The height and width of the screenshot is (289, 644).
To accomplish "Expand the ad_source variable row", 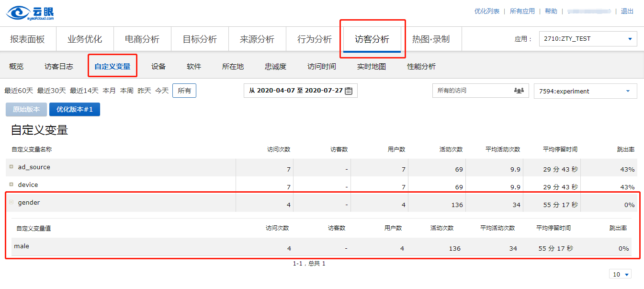I will tap(11, 167).
